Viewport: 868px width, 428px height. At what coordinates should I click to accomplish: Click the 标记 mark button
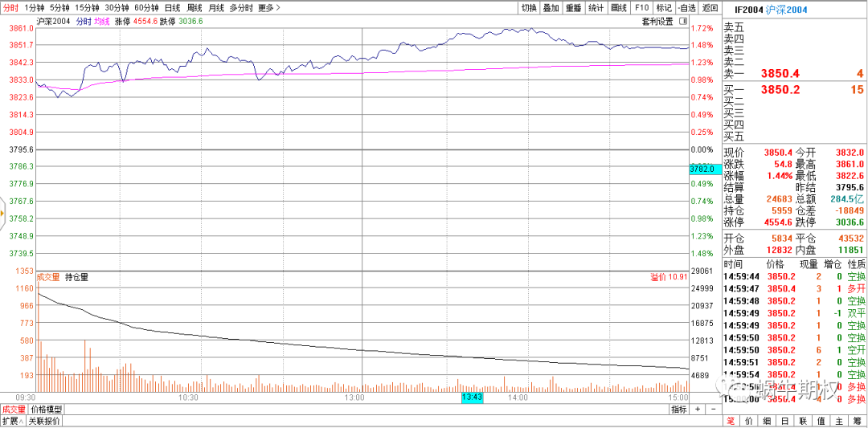tap(664, 8)
